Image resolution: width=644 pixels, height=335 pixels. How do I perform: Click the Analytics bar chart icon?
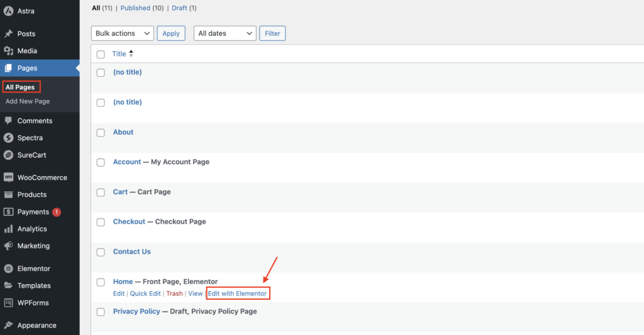9,229
